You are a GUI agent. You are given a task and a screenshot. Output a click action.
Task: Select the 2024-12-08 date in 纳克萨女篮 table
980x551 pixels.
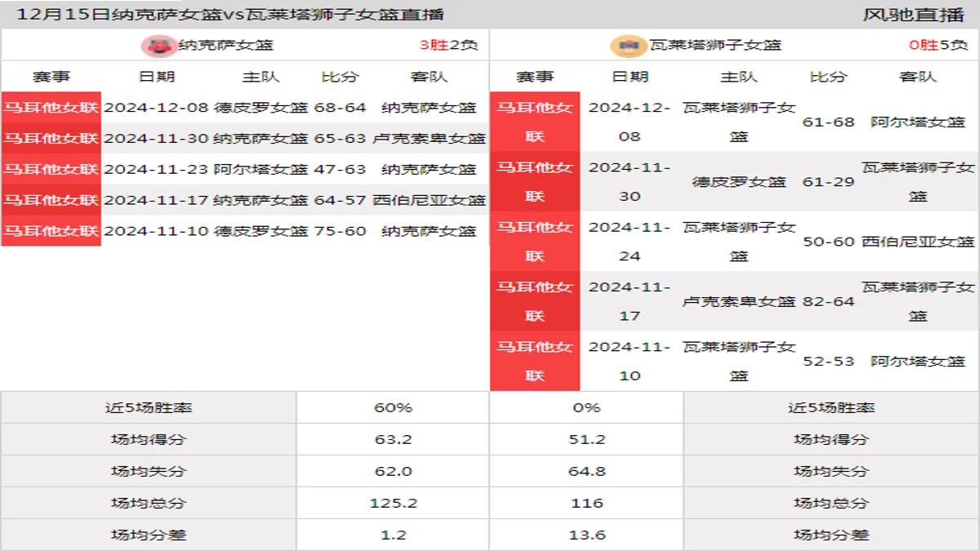(157, 107)
